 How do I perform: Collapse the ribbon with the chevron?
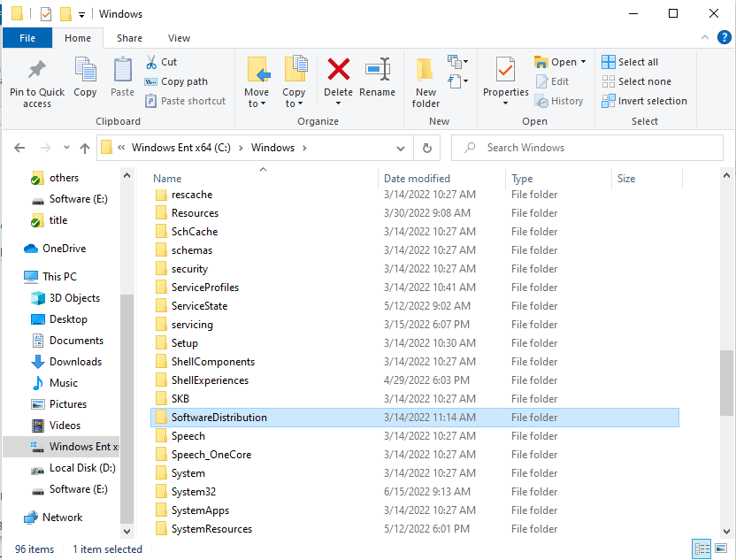tap(704, 37)
